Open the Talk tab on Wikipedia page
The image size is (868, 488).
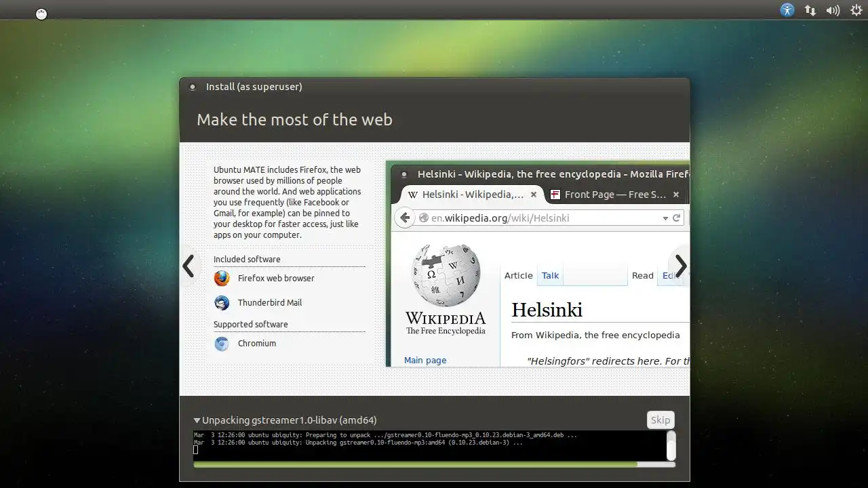click(x=550, y=275)
